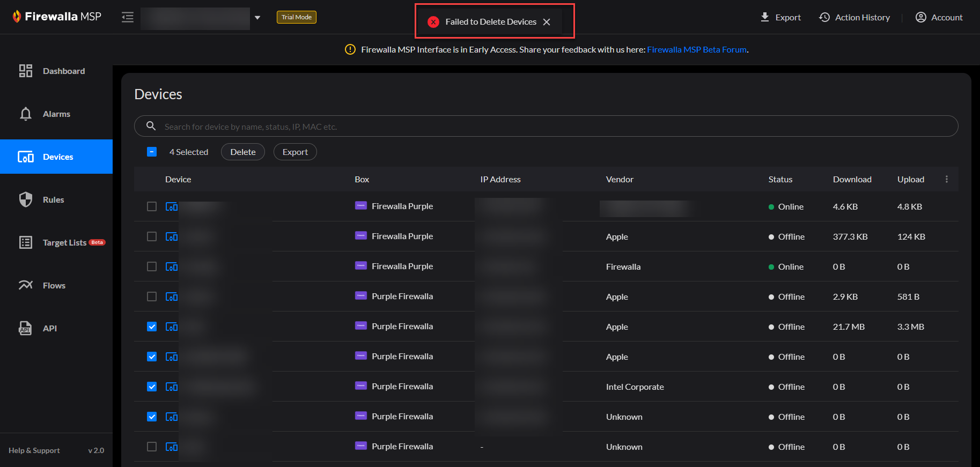Click the device icon in the first row
The image size is (980, 467).
[172, 207]
